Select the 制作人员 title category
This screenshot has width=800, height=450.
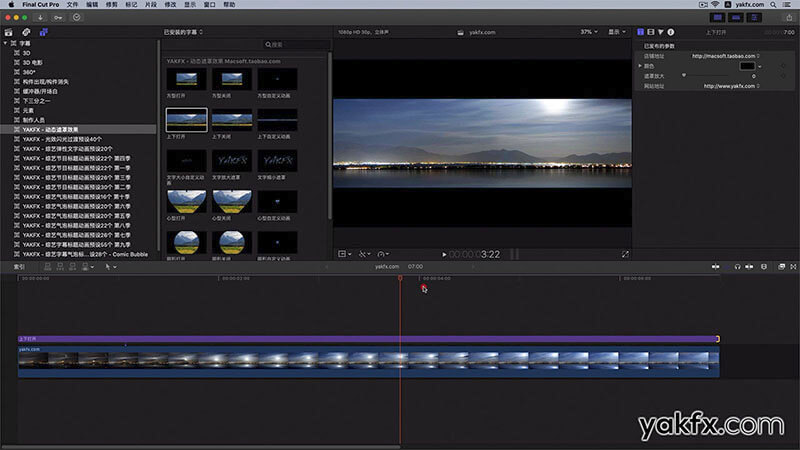pos(33,120)
